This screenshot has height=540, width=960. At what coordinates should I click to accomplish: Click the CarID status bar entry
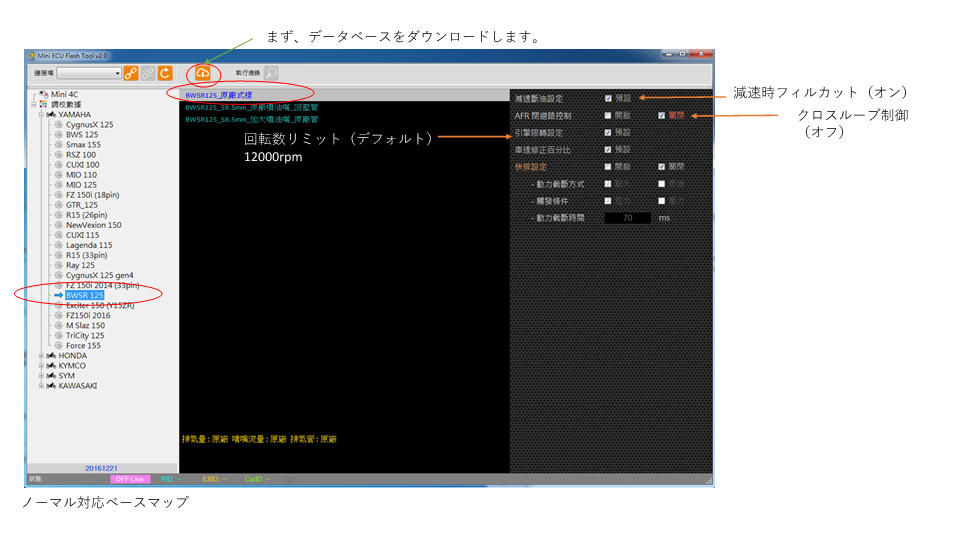(x=257, y=479)
